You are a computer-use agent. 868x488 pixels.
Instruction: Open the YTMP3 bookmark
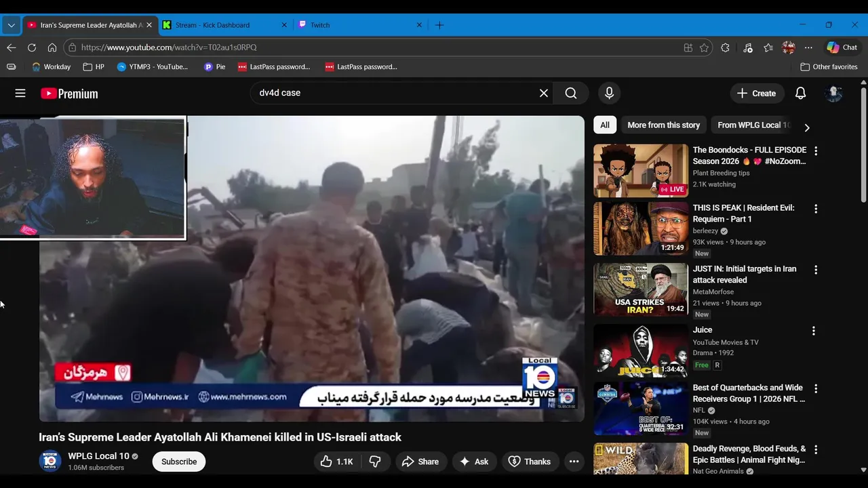[x=153, y=66]
